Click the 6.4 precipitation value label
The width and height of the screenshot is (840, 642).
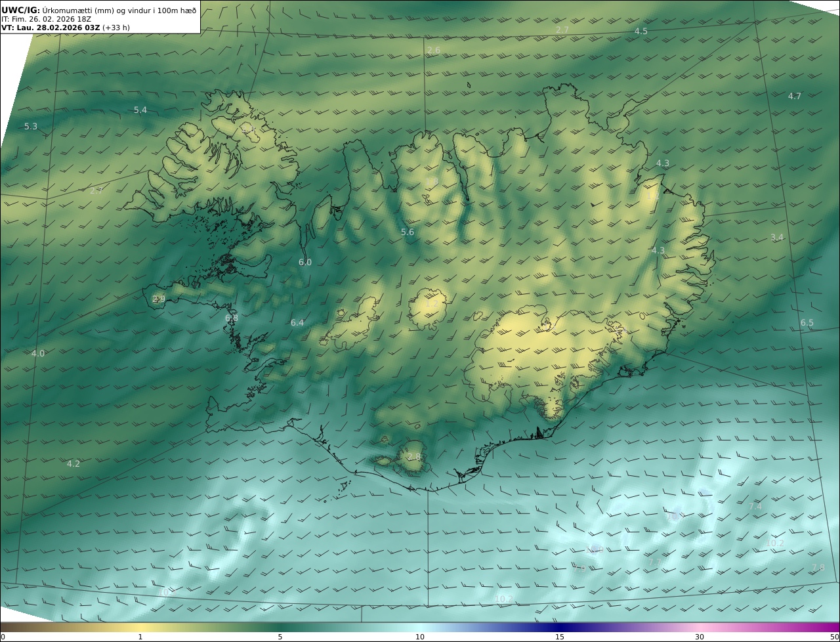click(x=297, y=323)
